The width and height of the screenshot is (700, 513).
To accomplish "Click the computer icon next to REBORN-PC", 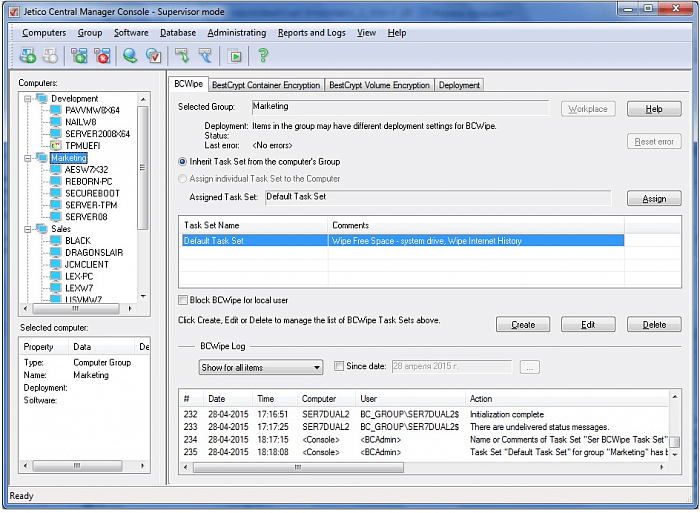I will 55,181.
